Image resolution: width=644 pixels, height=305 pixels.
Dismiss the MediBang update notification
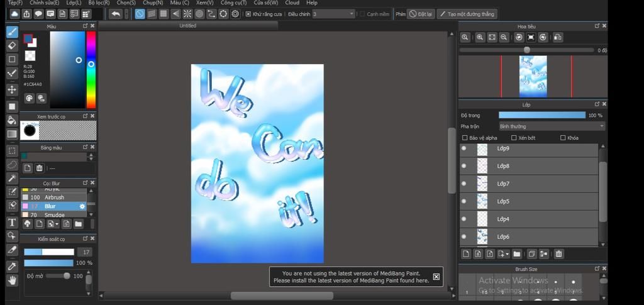point(436,277)
